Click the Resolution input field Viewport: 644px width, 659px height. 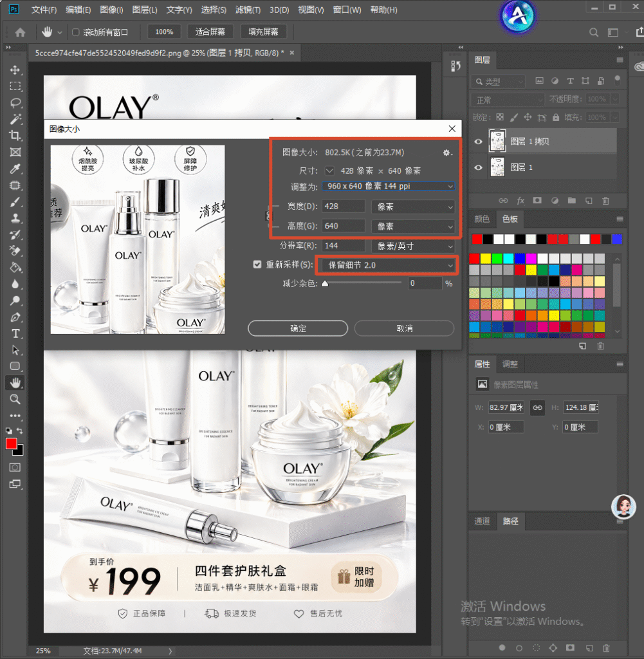coord(343,246)
